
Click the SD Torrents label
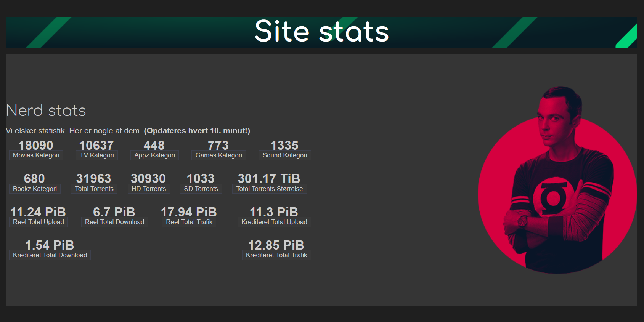(201, 189)
